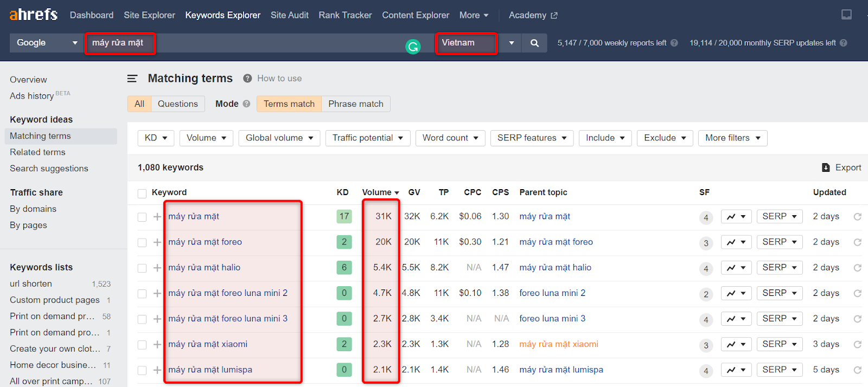
Task: Expand the Word count filter
Action: click(x=450, y=138)
